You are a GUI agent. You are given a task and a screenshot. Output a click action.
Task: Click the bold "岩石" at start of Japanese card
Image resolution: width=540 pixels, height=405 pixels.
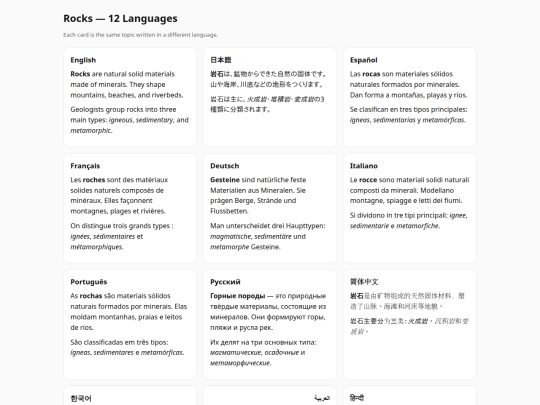[217, 74]
